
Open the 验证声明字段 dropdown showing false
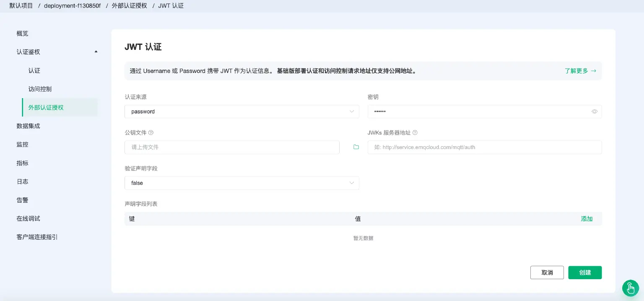241,183
